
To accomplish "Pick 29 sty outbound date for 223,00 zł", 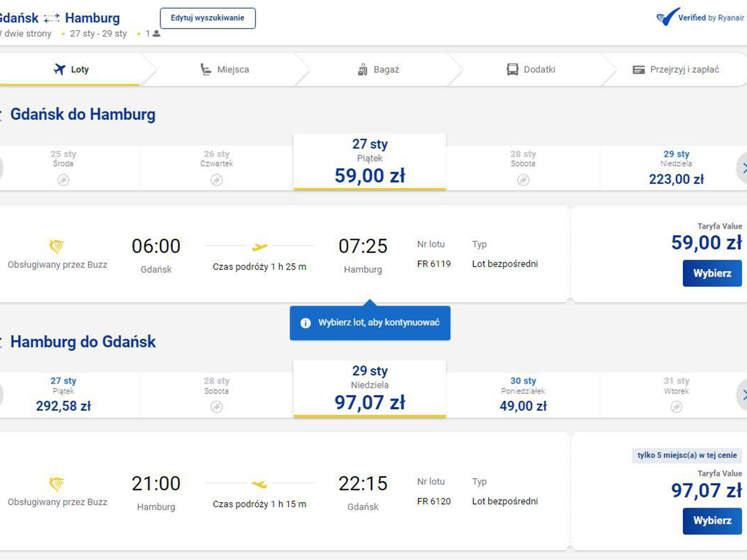I will [676, 167].
